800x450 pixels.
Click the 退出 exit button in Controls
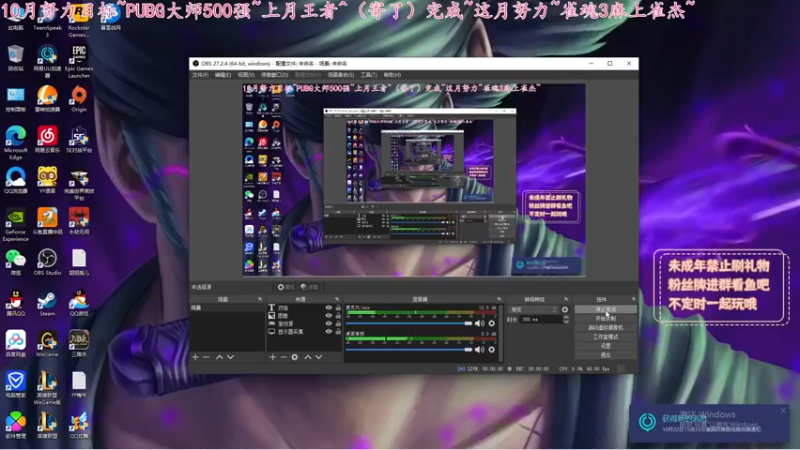coord(606,355)
